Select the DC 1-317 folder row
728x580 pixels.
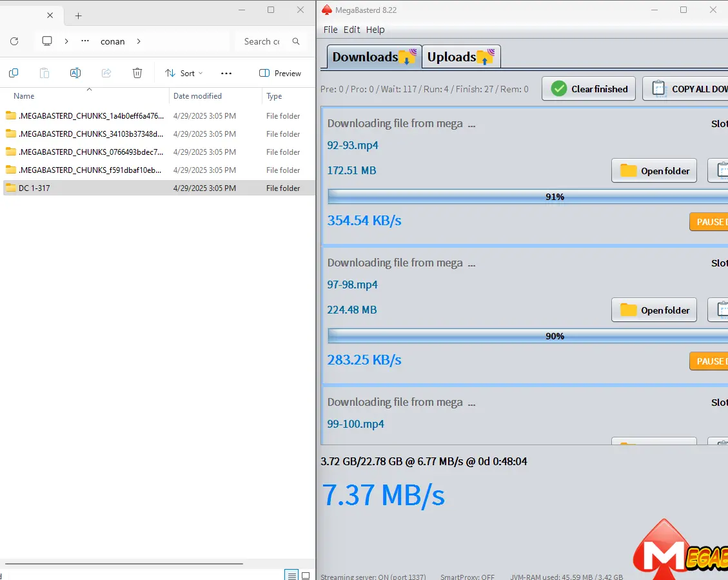[x=158, y=188]
